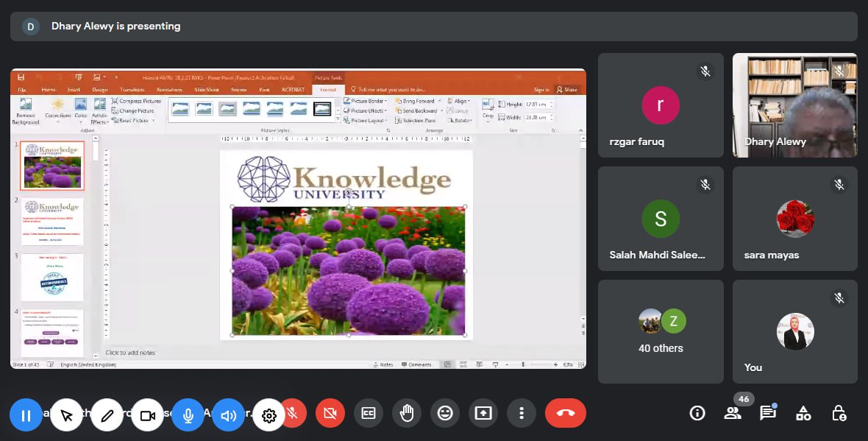Open the Design ribbon tab
This screenshot has width=868, height=441.
[x=99, y=90]
